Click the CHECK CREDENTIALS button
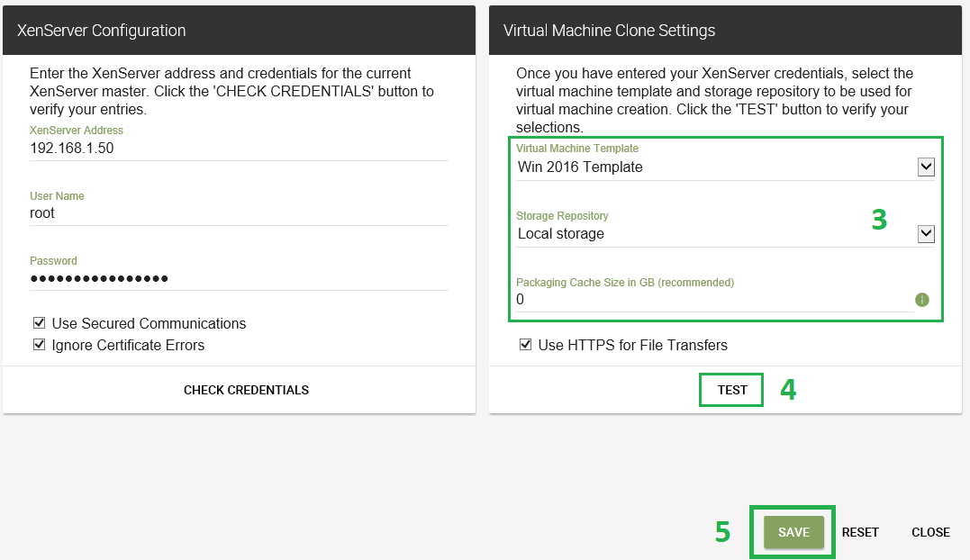970x560 pixels. (x=246, y=390)
